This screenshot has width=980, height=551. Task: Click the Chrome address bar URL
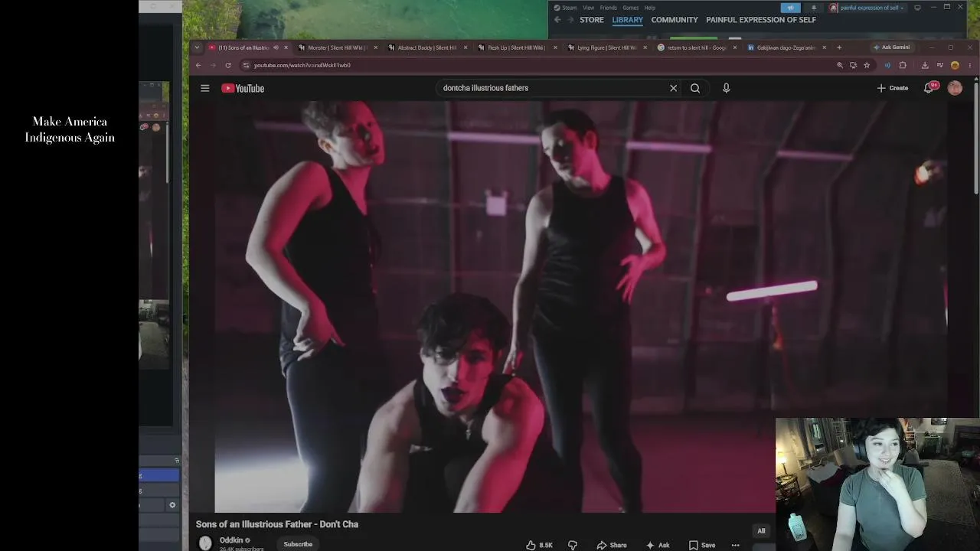[302, 65]
